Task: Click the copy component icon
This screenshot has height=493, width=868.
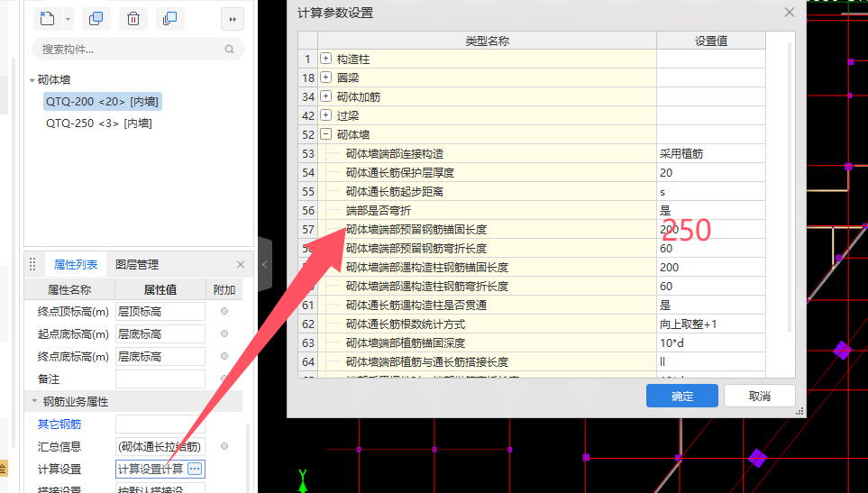Action: pyautogui.click(x=96, y=19)
